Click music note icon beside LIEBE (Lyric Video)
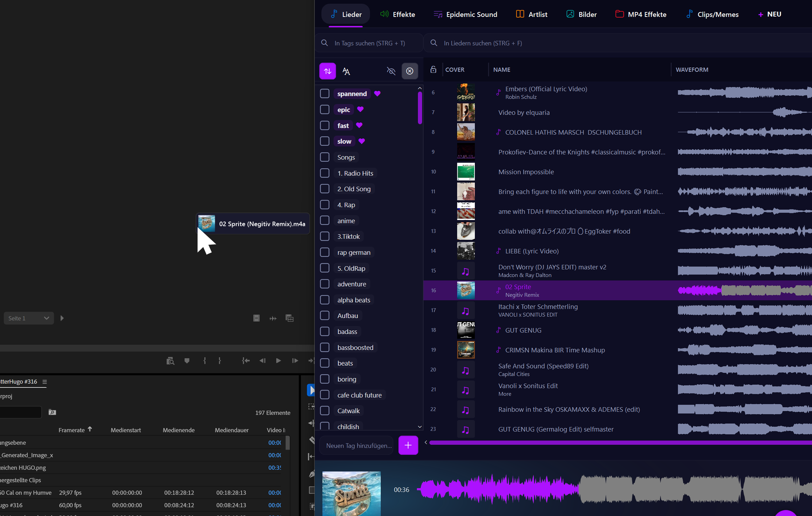 [498, 251]
